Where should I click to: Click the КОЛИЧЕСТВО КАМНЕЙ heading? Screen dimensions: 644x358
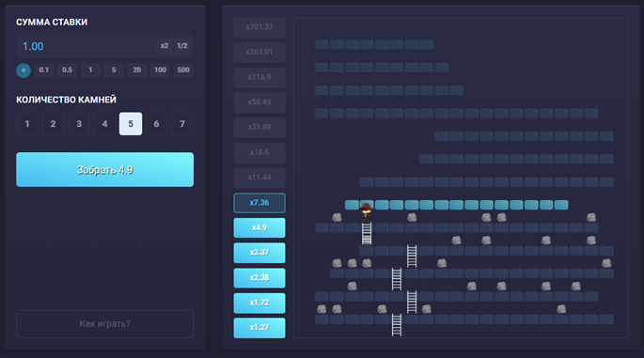pyautogui.click(x=66, y=100)
